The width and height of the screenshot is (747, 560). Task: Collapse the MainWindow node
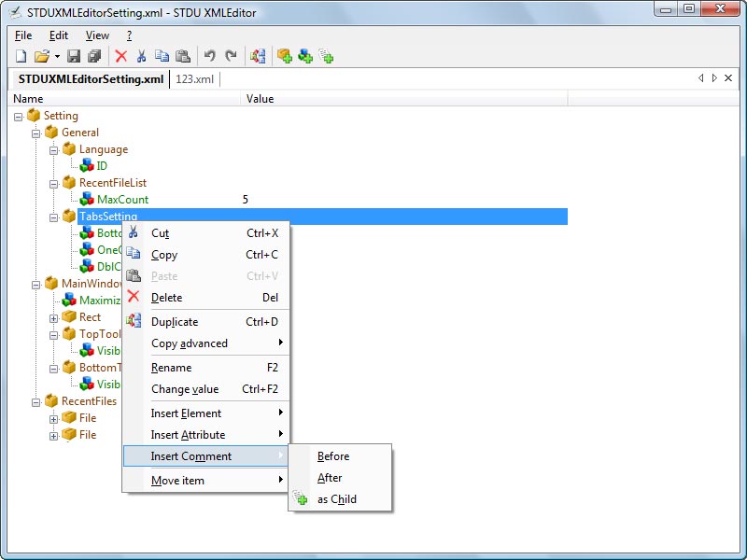coord(35,285)
